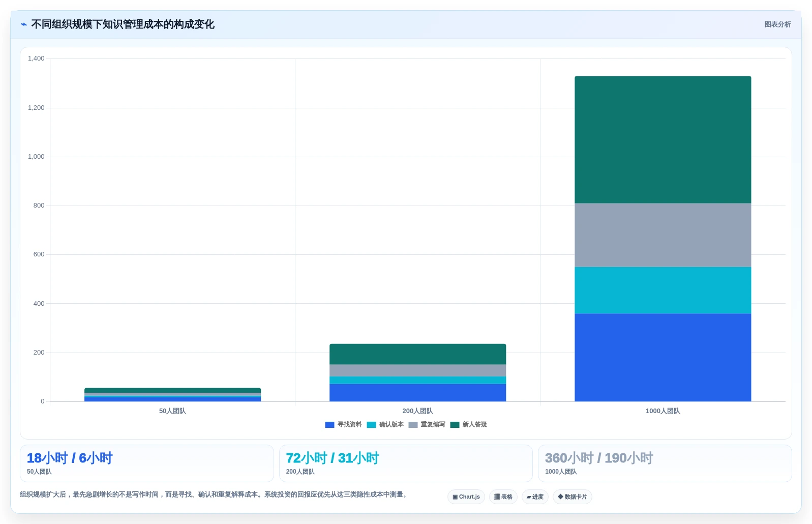Toggle the 确认版本 legend item
The width and height of the screenshot is (812, 524).
385,424
